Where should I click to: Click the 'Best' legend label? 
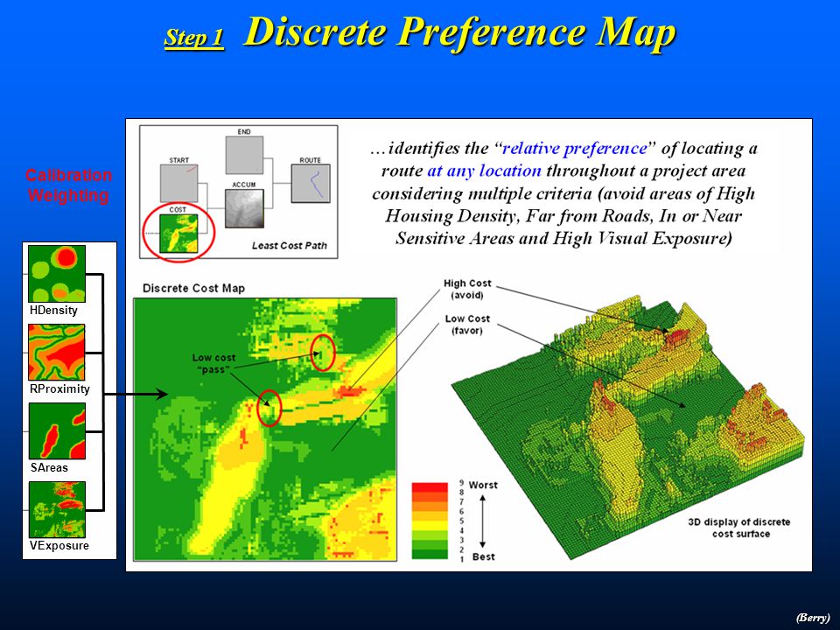click(x=484, y=556)
